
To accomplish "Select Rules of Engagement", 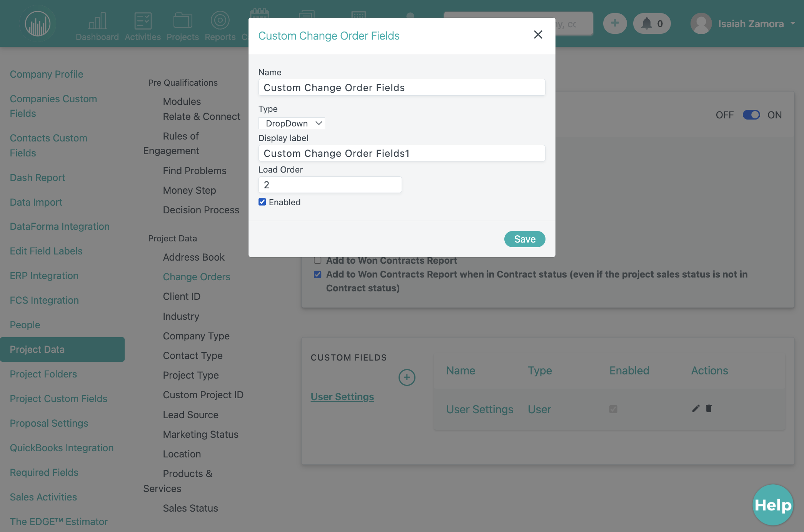I will 172,143.
